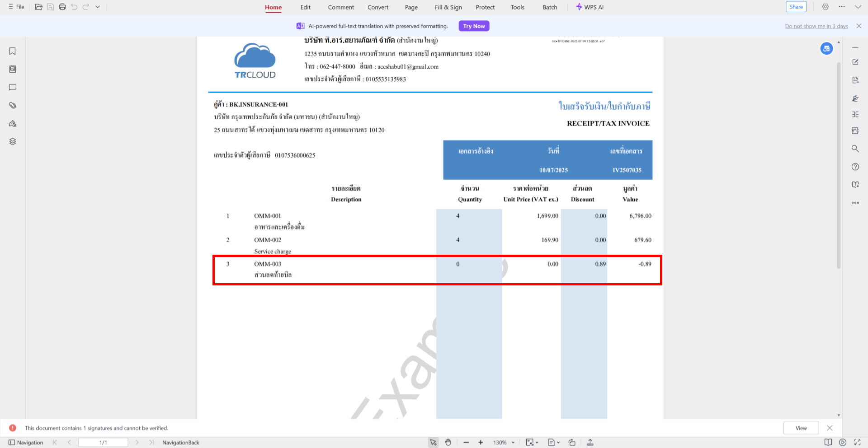The width and height of the screenshot is (868, 448).
Task: Switch to the Edit tab
Action: coord(306,7)
